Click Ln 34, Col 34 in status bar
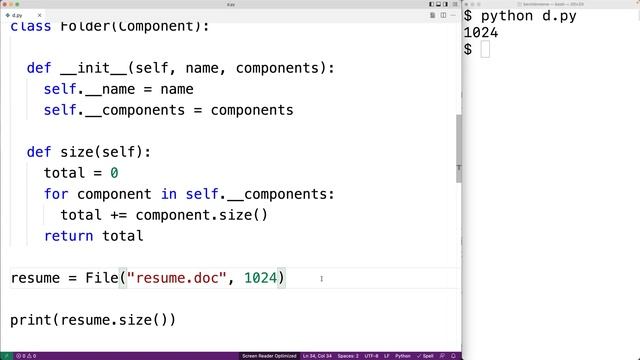Image resolution: width=640 pixels, height=360 pixels. 317,356
